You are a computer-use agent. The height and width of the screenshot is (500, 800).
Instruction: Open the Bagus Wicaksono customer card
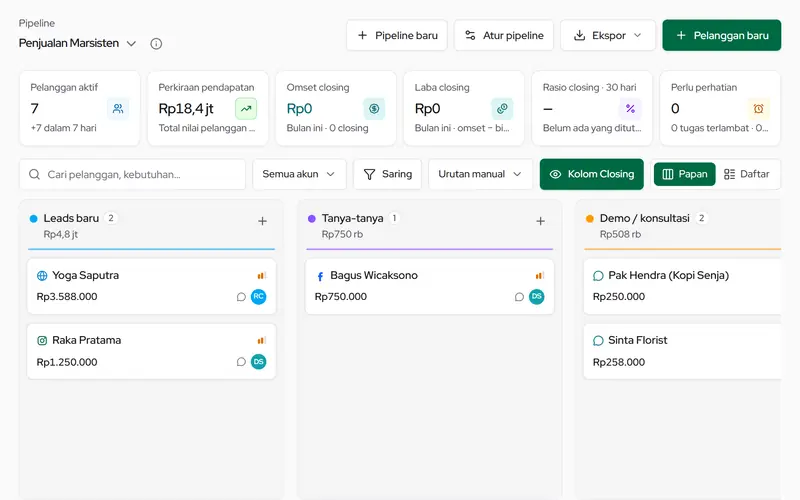pyautogui.click(x=430, y=286)
